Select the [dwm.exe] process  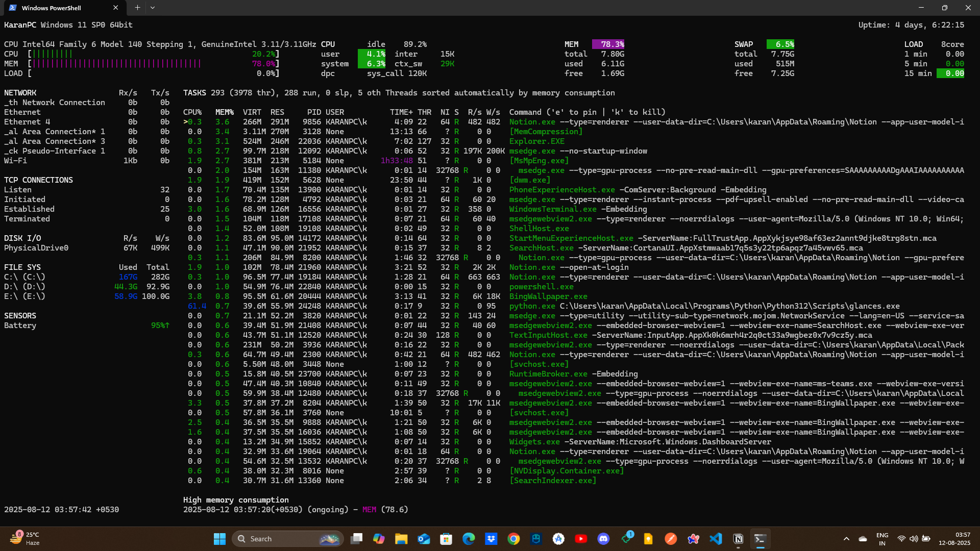(x=574, y=180)
